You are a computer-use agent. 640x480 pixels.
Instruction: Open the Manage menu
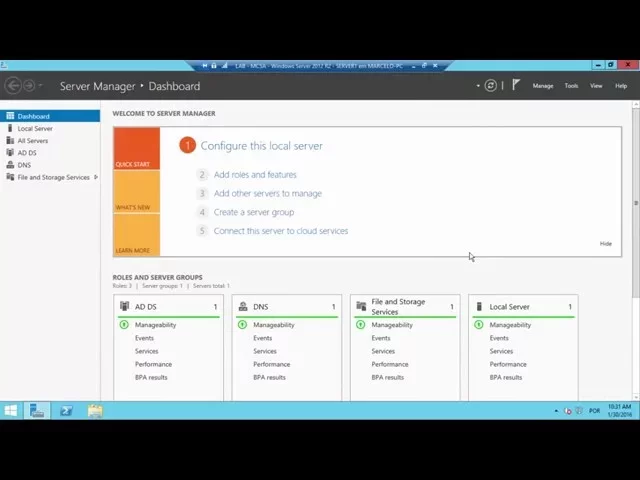pos(543,86)
